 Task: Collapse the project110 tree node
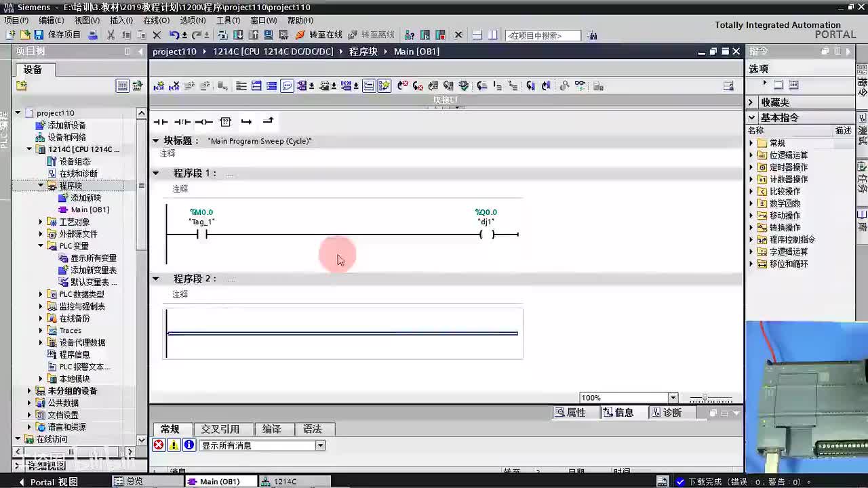click(18, 113)
